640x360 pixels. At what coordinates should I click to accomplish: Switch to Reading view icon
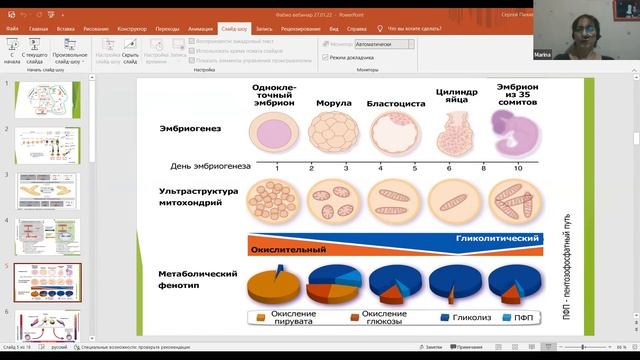[531, 347]
